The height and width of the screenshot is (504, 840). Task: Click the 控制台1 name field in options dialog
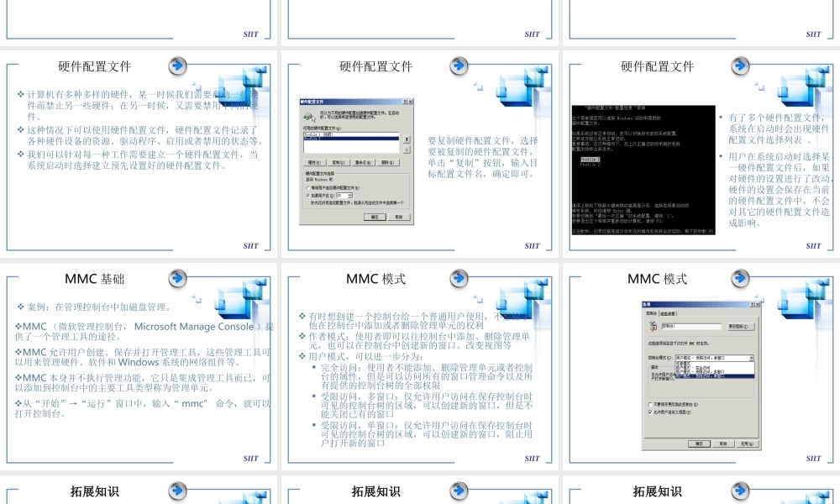coord(691,327)
